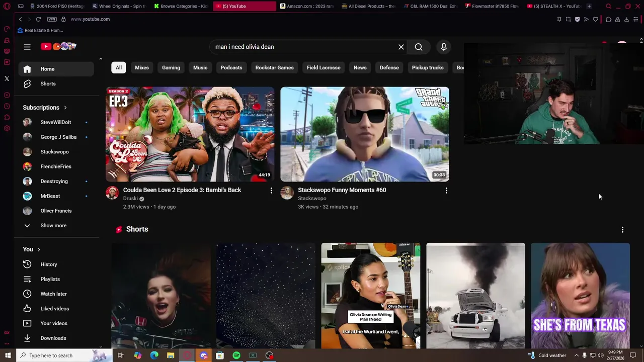The height and width of the screenshot is (362, 644).
Task: Open the Oliver Francis subscription channel
Action: coord(56,211)
